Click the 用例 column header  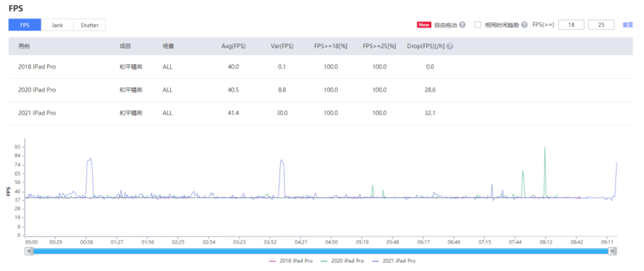click(24, 46)
